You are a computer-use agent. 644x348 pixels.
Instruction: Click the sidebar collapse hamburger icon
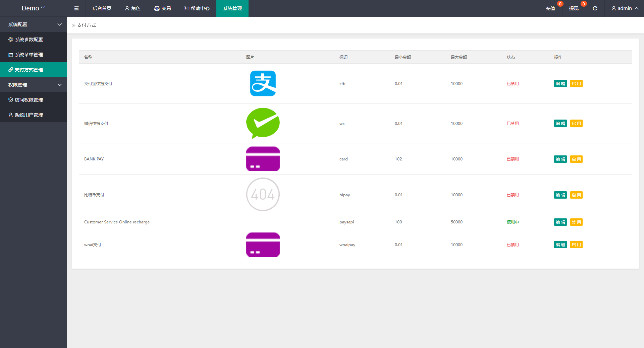pyautogui.click(x=76, y=8)
